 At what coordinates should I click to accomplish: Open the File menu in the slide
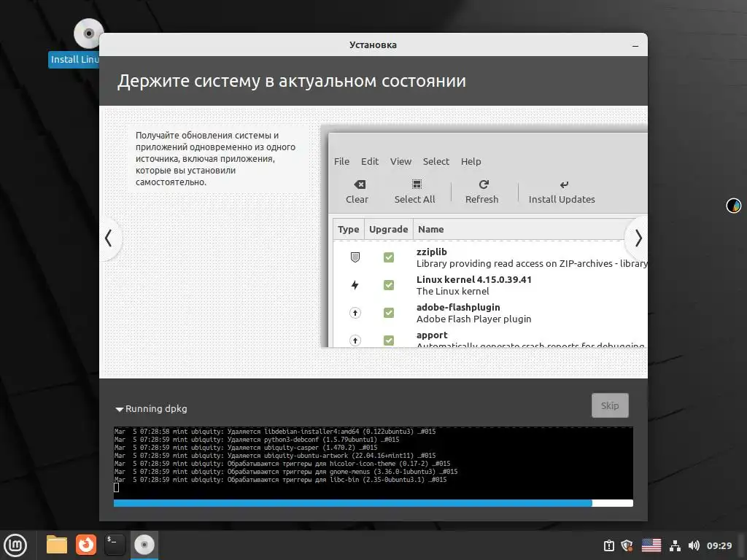pyautogui.click(x=341, y=161)
